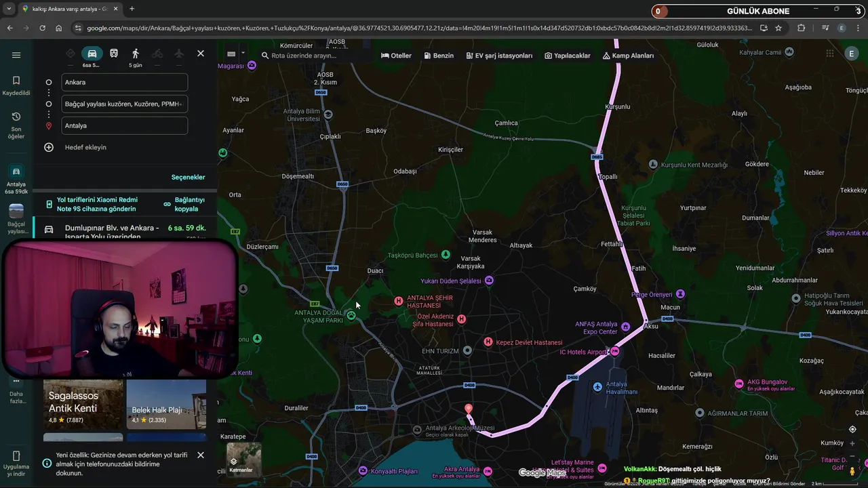Open Street View Pegman
The width and height of the screenshot is (868, 488).
pos(852,471)
